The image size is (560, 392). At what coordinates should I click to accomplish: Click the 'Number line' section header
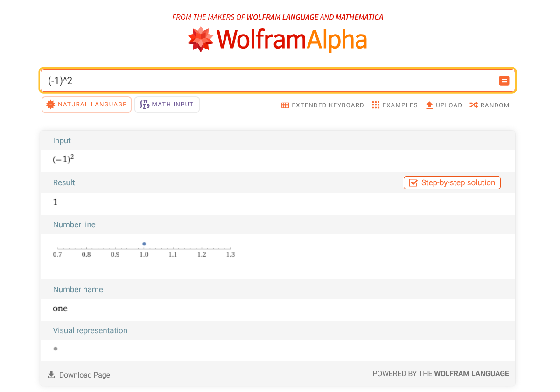tap(74, 224)
